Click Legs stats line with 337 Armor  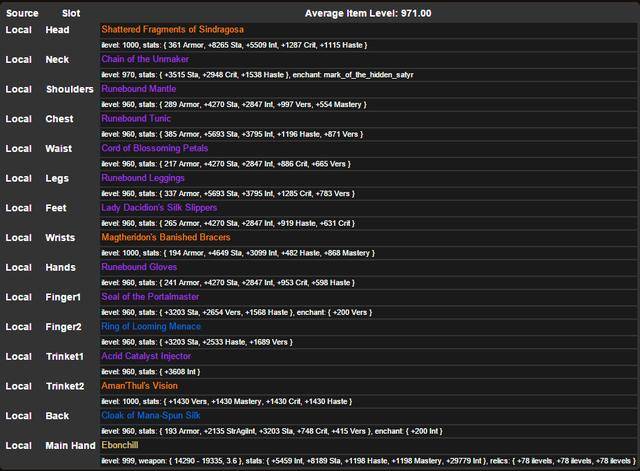point(228,194)
